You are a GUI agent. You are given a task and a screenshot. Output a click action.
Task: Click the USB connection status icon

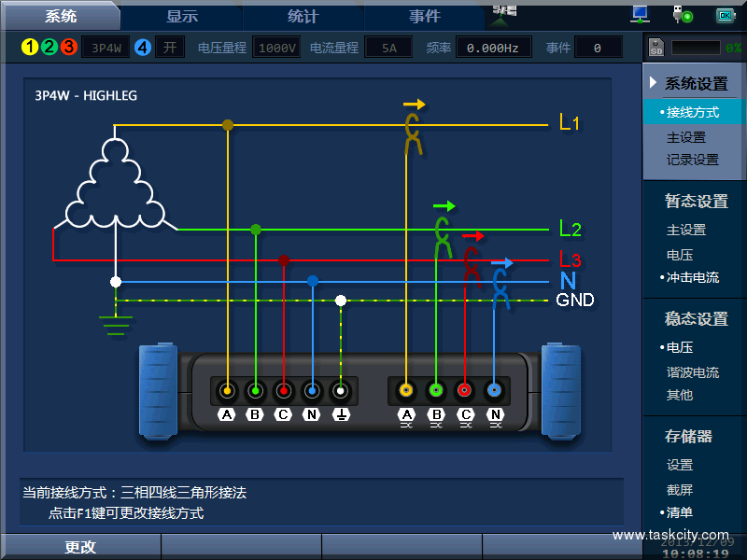[683, 14]
